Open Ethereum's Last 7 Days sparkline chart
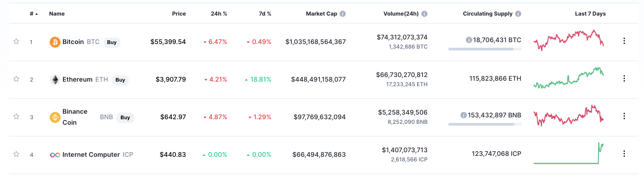The width and height of the screenshot is (644, 177). [x=569, y=78]
